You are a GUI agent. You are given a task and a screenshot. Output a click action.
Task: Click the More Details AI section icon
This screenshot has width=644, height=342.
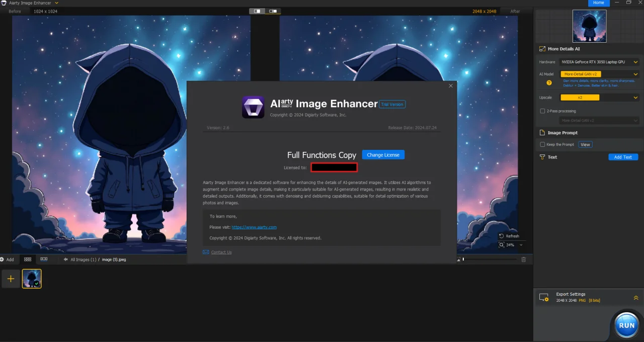click(542, 49)
